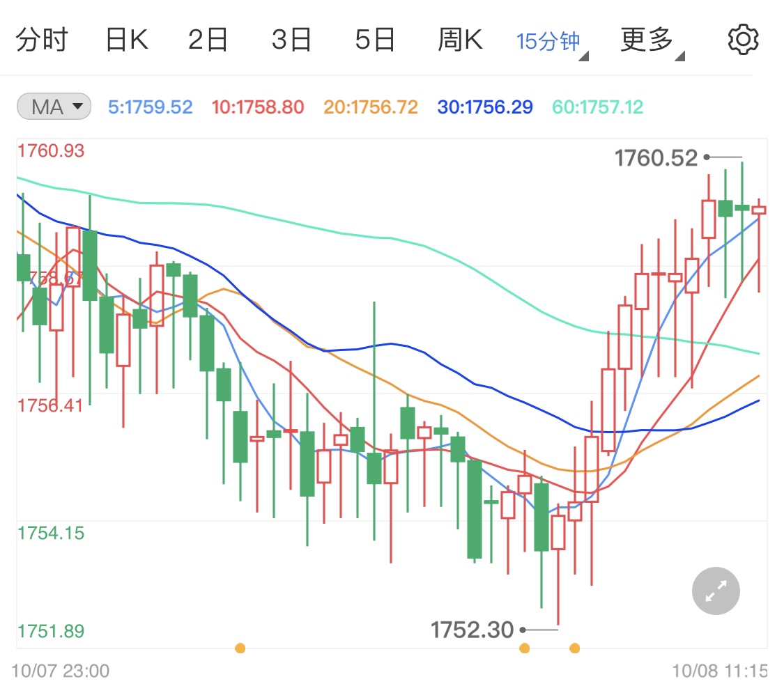The width and height of the screenshot is (784, 693).
Task: Click the leftmost orange marker dot
Action: (x=240, y=648)
